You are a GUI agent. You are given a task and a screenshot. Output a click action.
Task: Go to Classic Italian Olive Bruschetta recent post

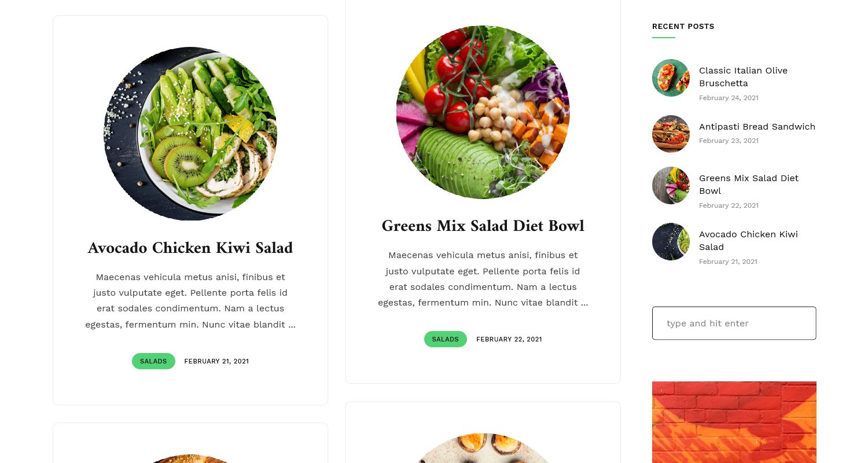coord(743,76)
